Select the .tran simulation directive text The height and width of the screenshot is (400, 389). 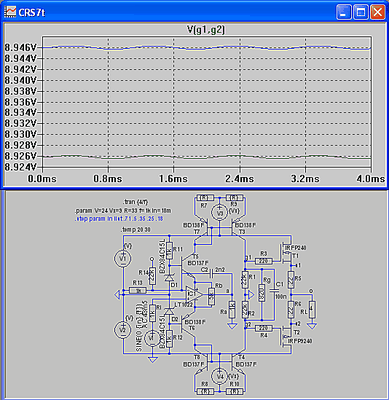135,202
